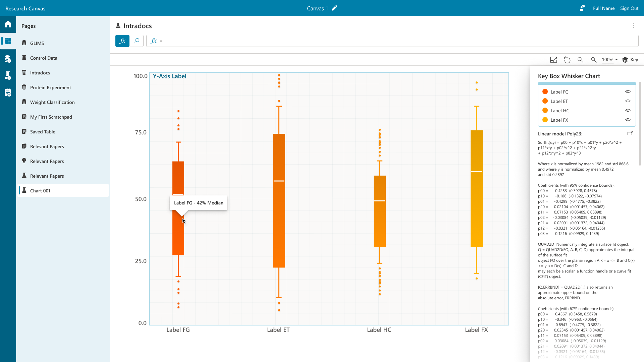
Task: Expand Linear model Poly23 in new window
Action: (x=630, y=133)
